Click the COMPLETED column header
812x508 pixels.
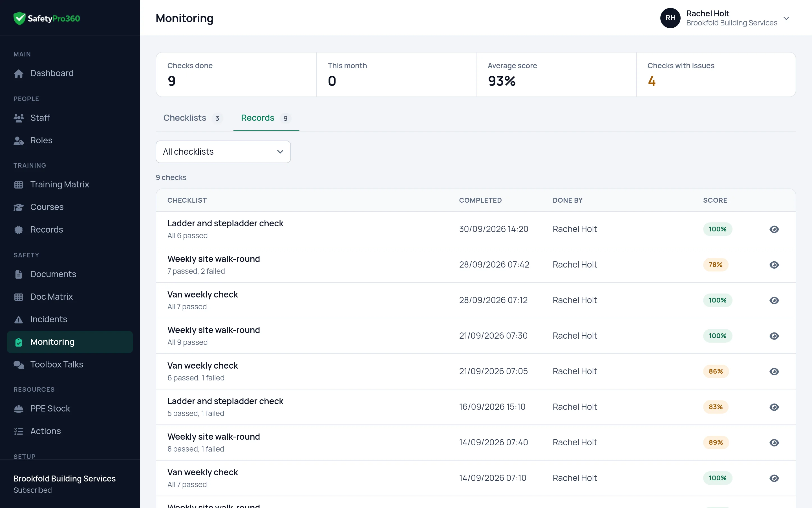coord(480,200)
